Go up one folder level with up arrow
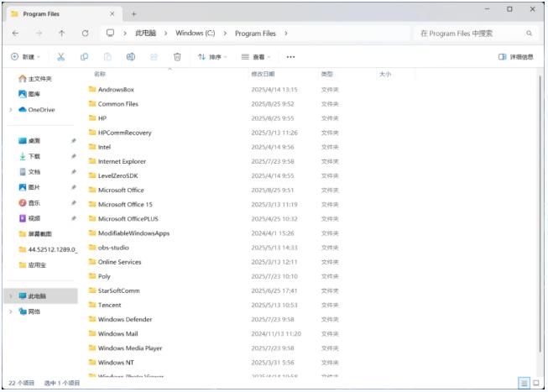The width and height of the screenshot is (548, 392). click(61, 33)
